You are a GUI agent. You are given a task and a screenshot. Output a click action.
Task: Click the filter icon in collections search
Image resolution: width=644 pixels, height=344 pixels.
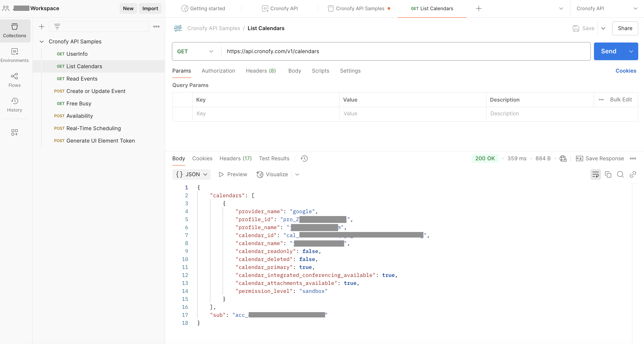pyautogui.click(x=57, y=27)
